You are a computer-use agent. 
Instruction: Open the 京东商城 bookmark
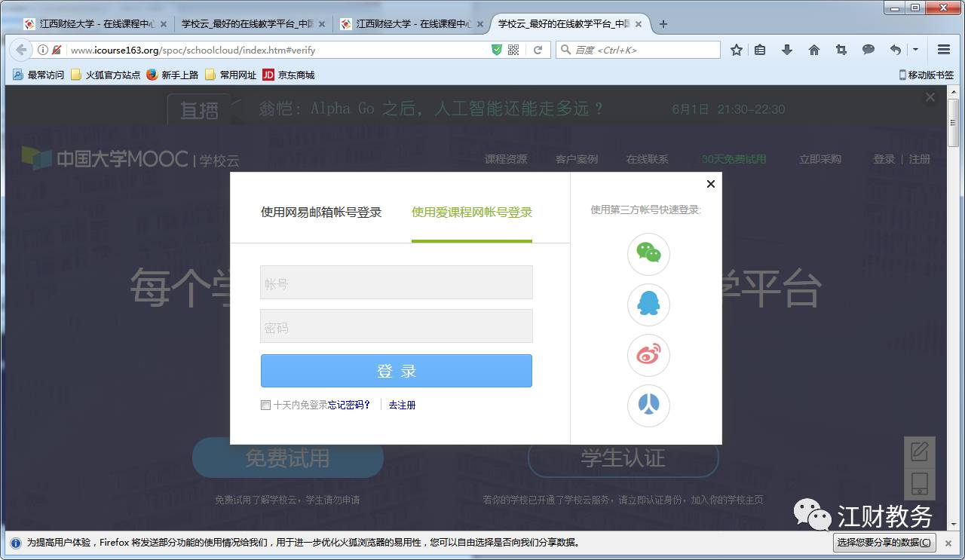289,75
